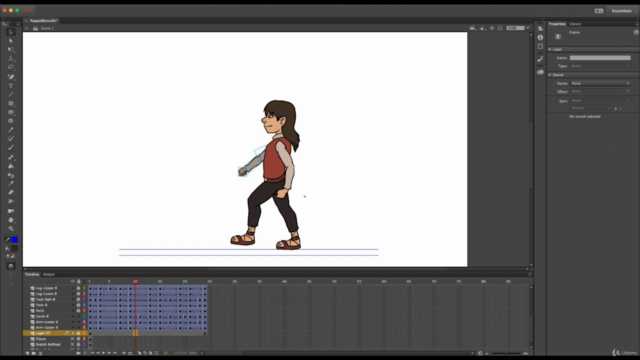Open the Essentials workspace switcher
The height and width of the screenshot is (360, 640).
point(623,11)
